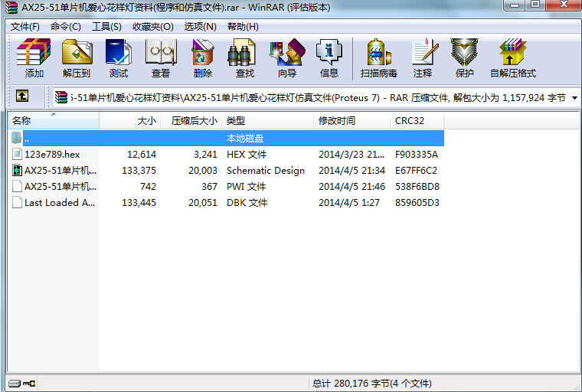The image size is (582, 392).
Task: Select the Last Loaded A... file name
Action: 60,202
